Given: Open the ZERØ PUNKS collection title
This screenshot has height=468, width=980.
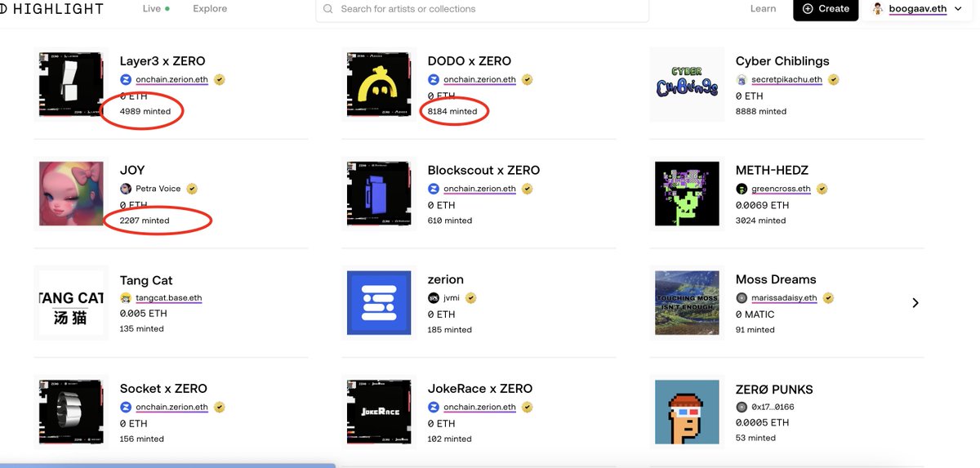Looking at the screenshot, I should pyautogui.click(x=774, y=390).
